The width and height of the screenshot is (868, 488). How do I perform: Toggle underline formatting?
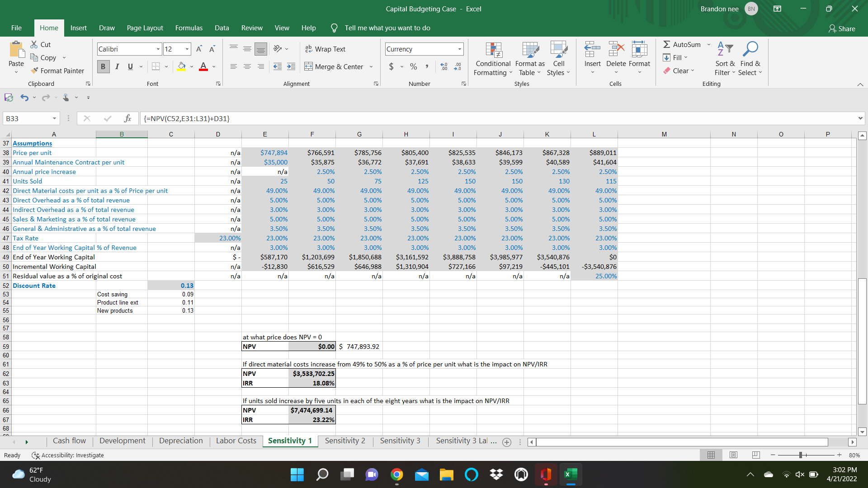[x=130, y=66]
